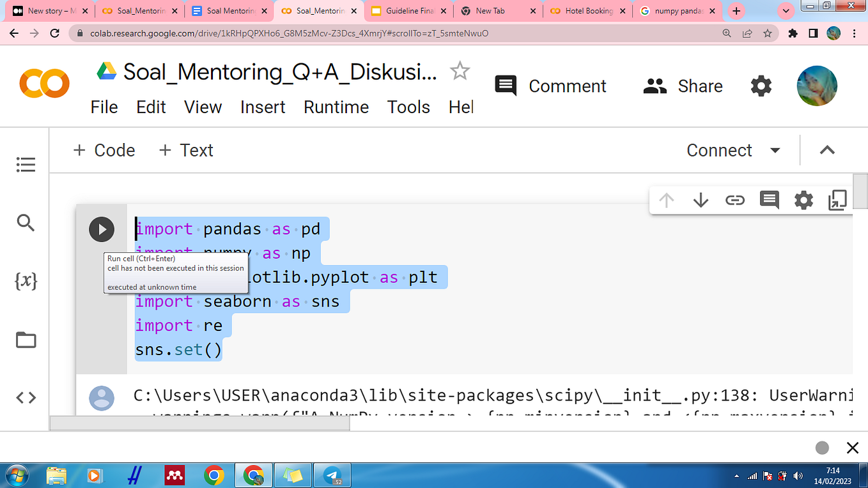
Task: Copy a link to the code cell
Action: pyautogui.click(x=734, y=200)
